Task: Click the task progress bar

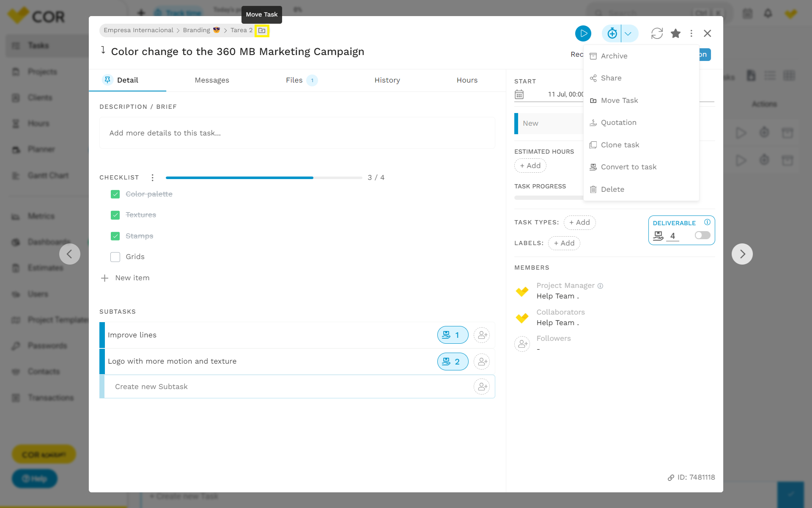Action: [x=549, y=198]
